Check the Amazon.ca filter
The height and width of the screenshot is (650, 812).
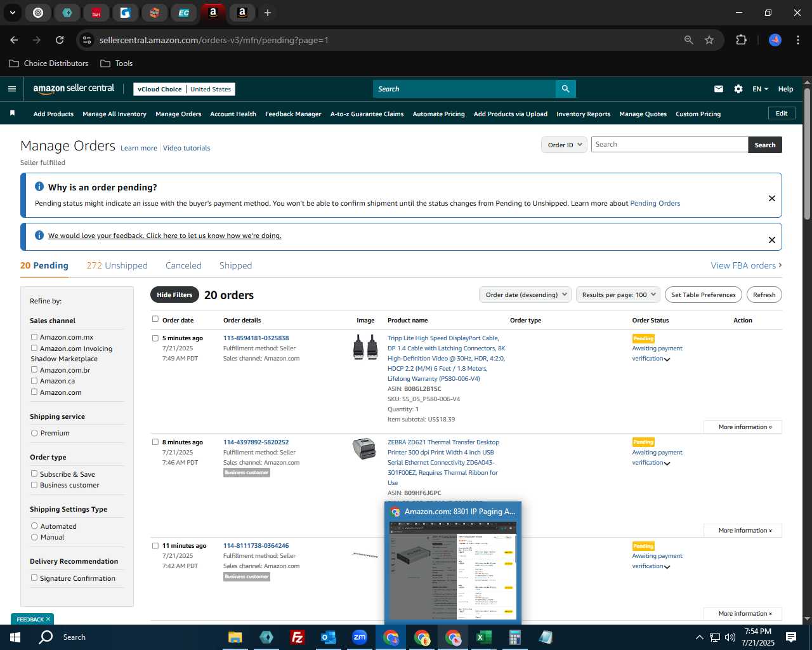[34, 381]
